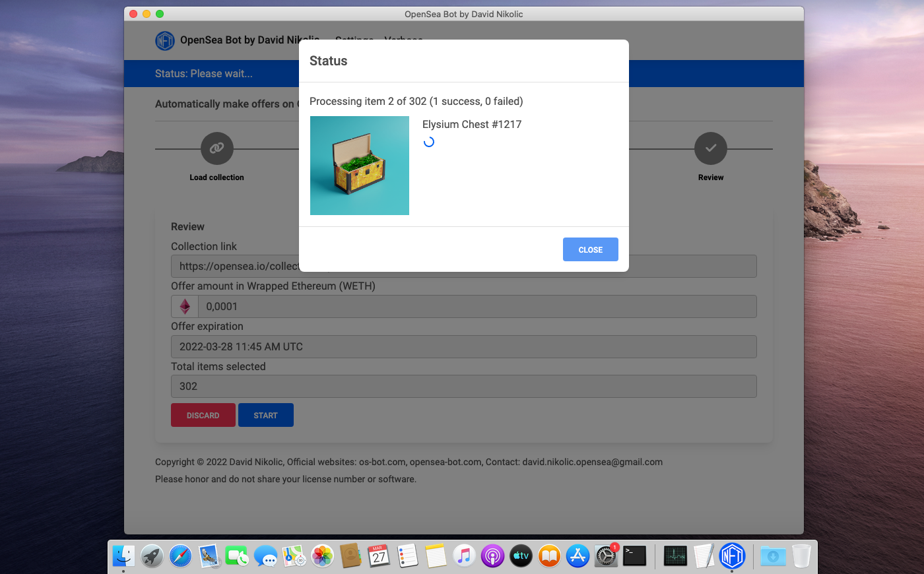Click the Copyright 2022 David Nikolic footer line

(409, 462)
